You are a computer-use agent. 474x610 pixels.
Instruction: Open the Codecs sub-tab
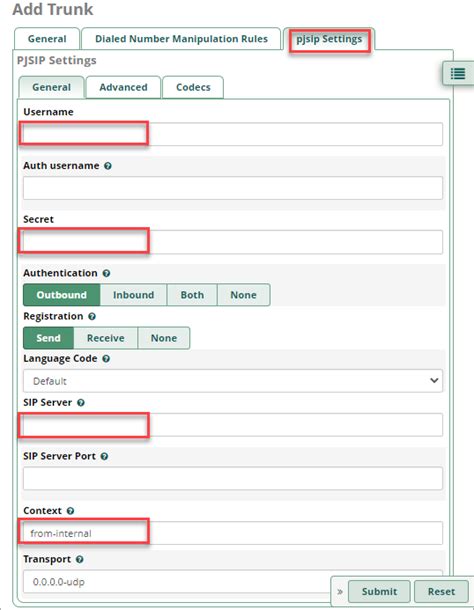coord(193,87)
